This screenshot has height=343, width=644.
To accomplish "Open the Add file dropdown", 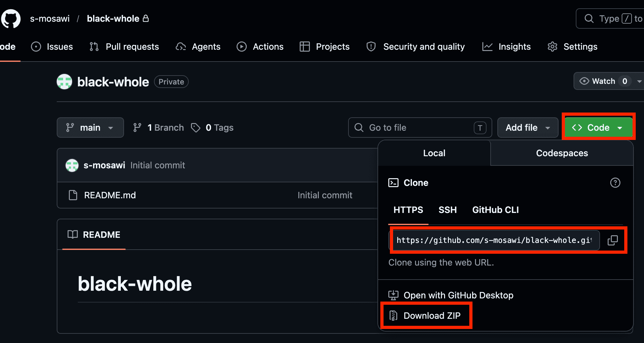I will point(528,128).
